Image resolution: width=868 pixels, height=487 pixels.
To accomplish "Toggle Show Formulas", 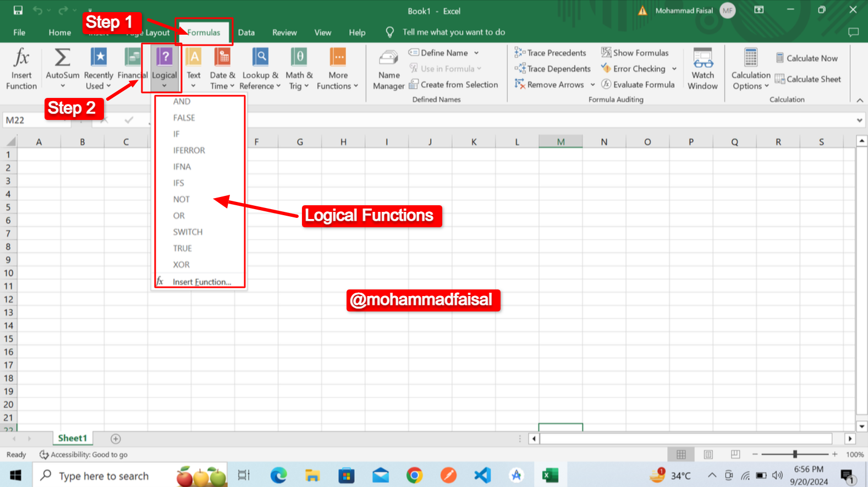I will tap(635, 53).
